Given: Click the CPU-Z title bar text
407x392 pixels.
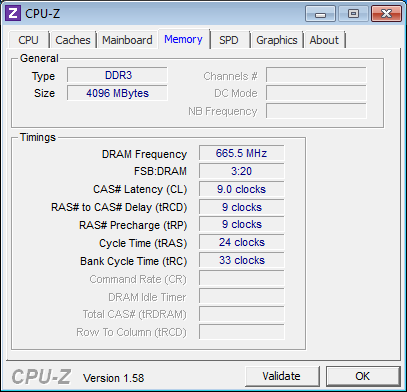Looking at the screenshot, I should [x=42, y=14].
